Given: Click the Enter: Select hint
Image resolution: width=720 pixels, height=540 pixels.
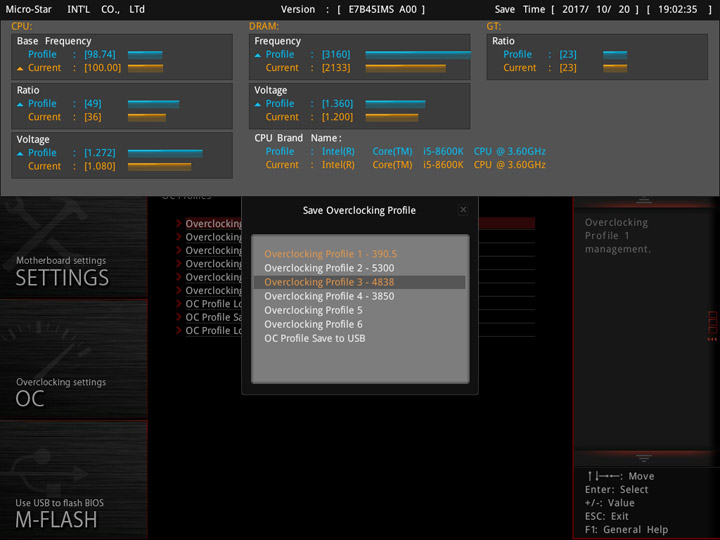Looking at the screenshot, I should tap(616, 489).
